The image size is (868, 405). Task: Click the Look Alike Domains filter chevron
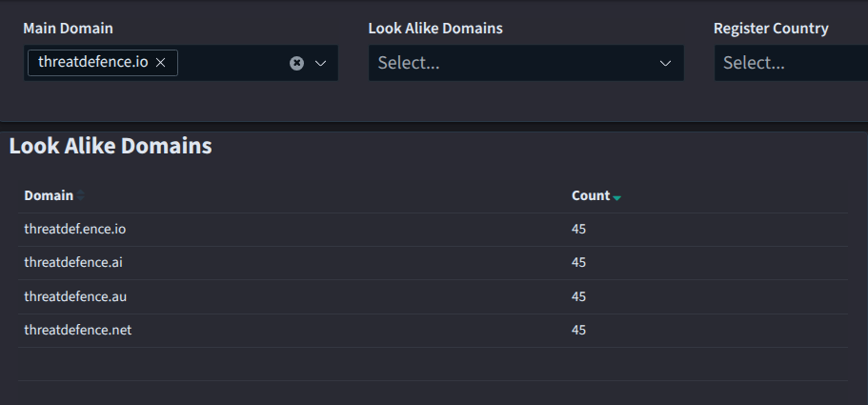pos(665,63)
